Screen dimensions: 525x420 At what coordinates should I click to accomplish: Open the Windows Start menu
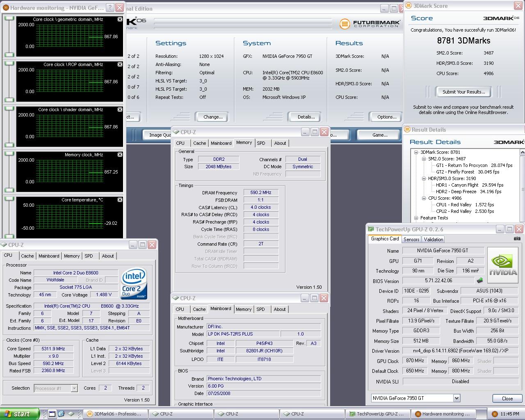(19, 414)
